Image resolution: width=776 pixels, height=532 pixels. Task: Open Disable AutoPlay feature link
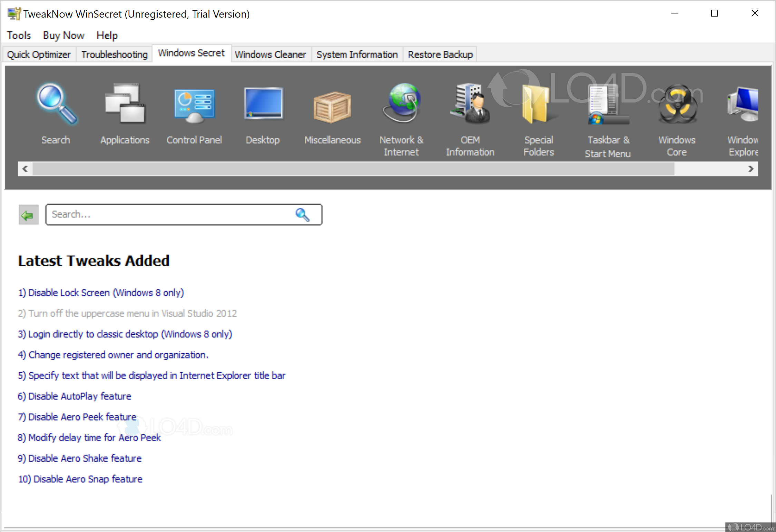tap(75, 396)
